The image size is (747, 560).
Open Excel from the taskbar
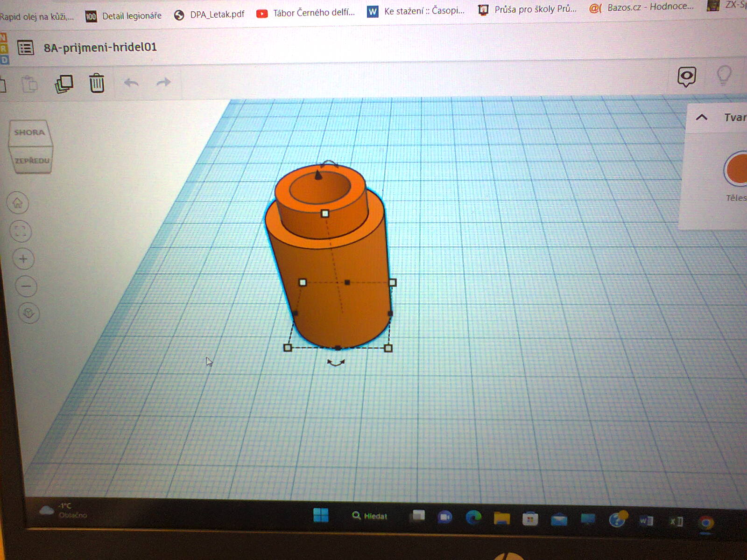(x=677, y=521)
